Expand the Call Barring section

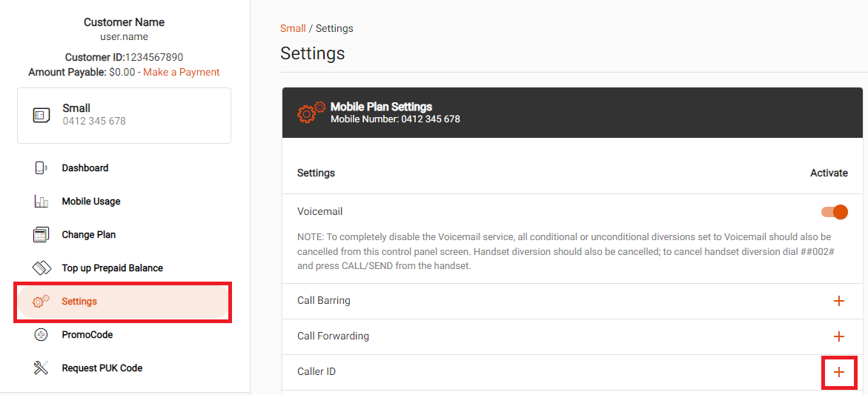click(838, 301)
